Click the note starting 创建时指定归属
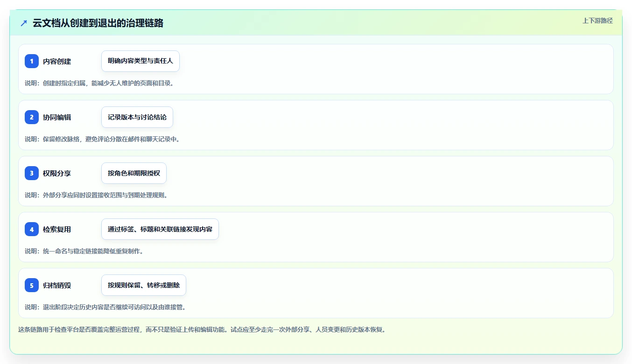The image size is (632, 364). (x=99, y=83)
